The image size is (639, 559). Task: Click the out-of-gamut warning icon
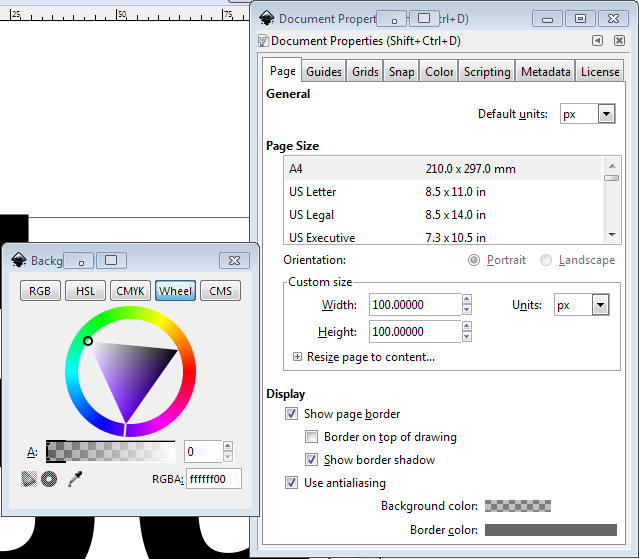point(49,479)
